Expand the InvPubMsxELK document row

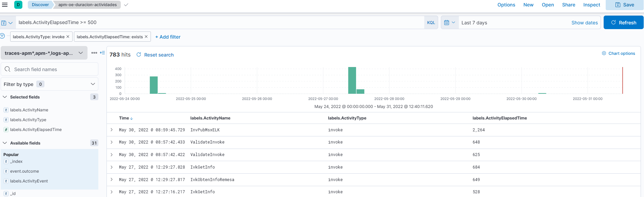click(112, 130)
